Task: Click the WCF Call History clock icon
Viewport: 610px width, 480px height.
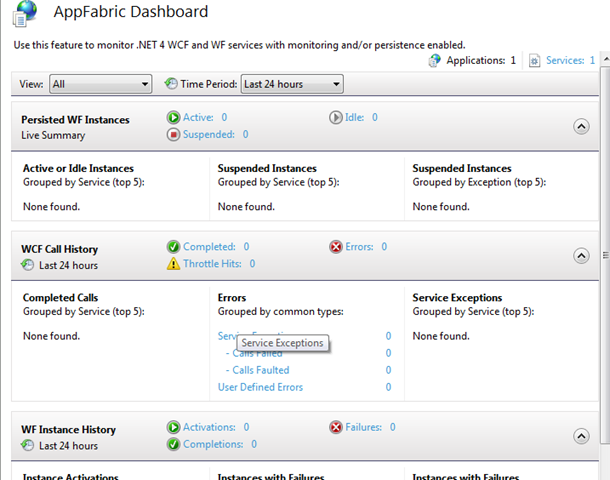Action: [27, 265]
